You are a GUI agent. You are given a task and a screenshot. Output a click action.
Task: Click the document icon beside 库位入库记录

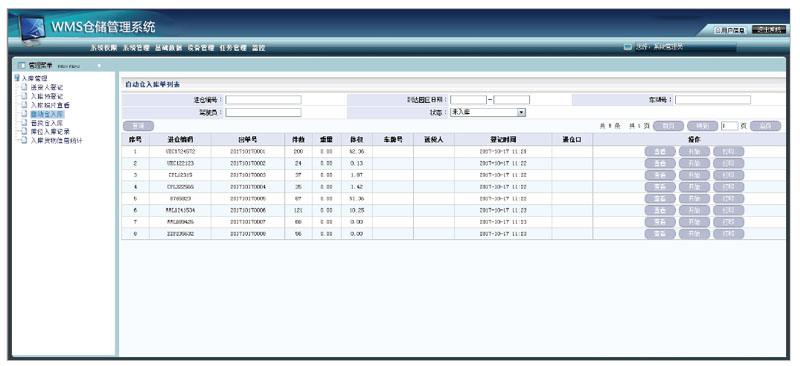tap(24, 131)
